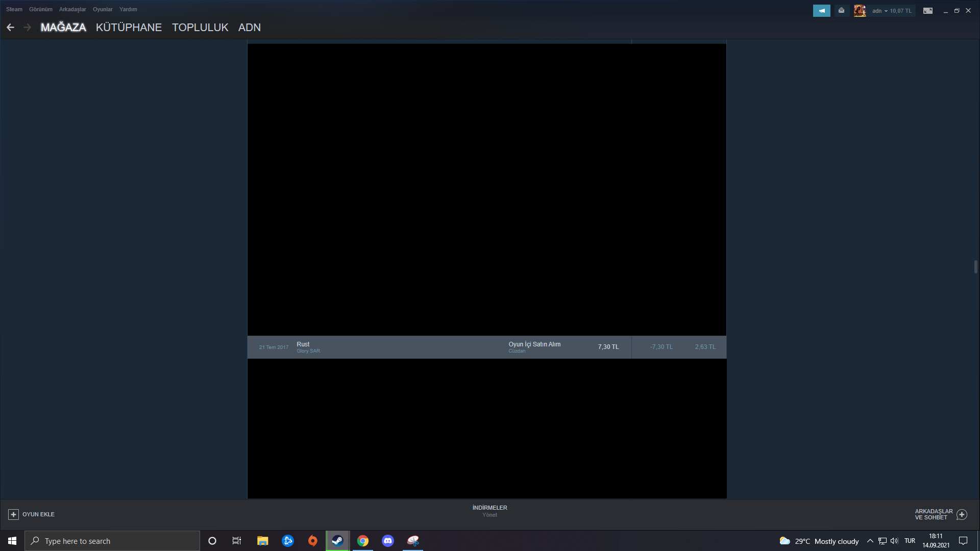Screen dimensions: 980x551
Task: Enter Big Picture mode
Action: [x=927, y=11]
